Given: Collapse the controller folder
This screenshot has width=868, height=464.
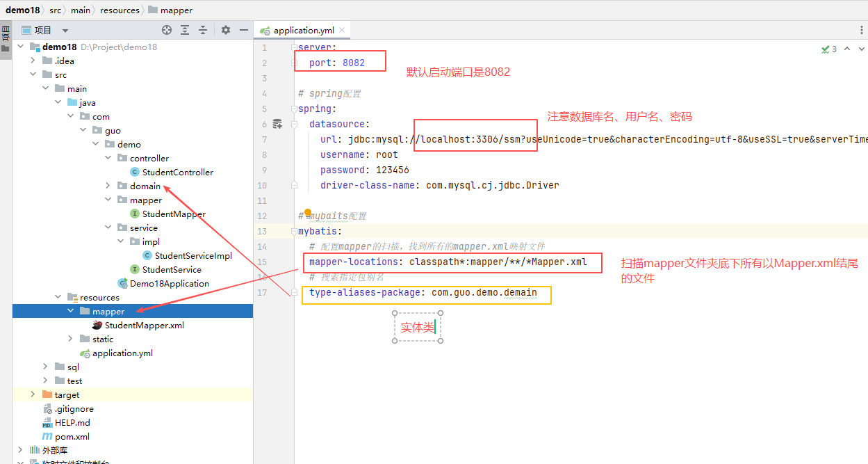Looking at the screenshot, I should tap(108, 158).
